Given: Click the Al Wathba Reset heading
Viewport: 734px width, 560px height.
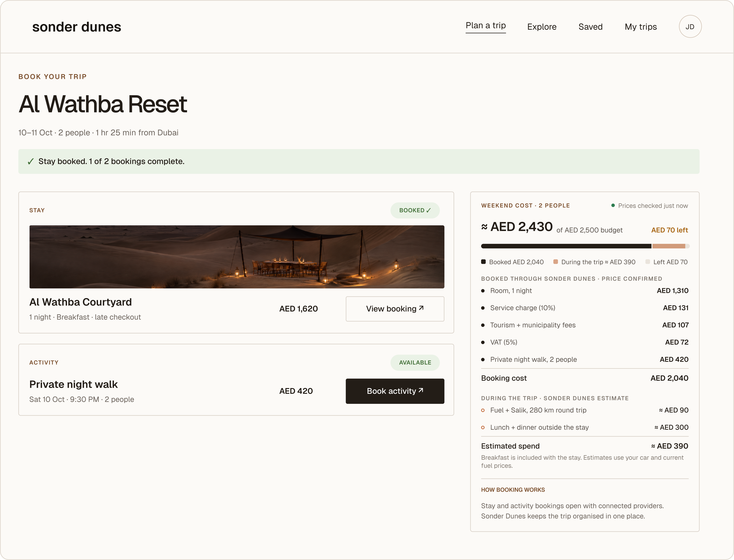Looking at the screenshot, I should (x=103, y=104).
